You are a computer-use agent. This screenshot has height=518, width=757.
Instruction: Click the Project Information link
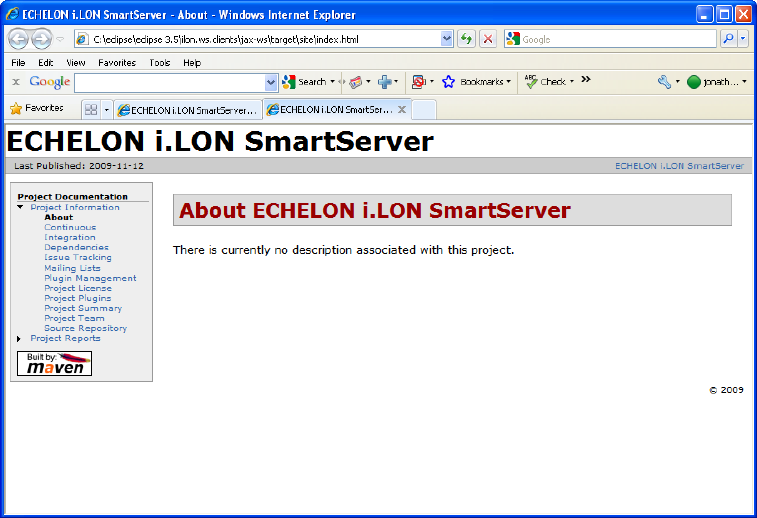pos(75,207)
